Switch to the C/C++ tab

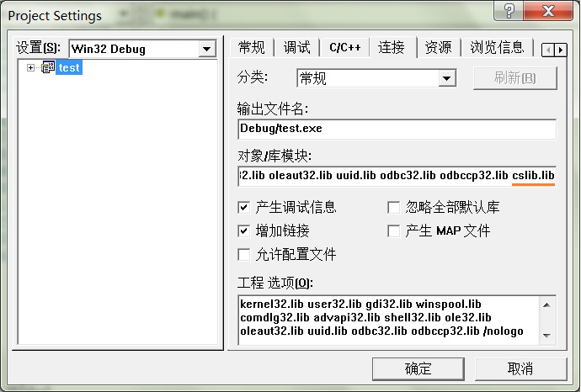pos(344,48)
